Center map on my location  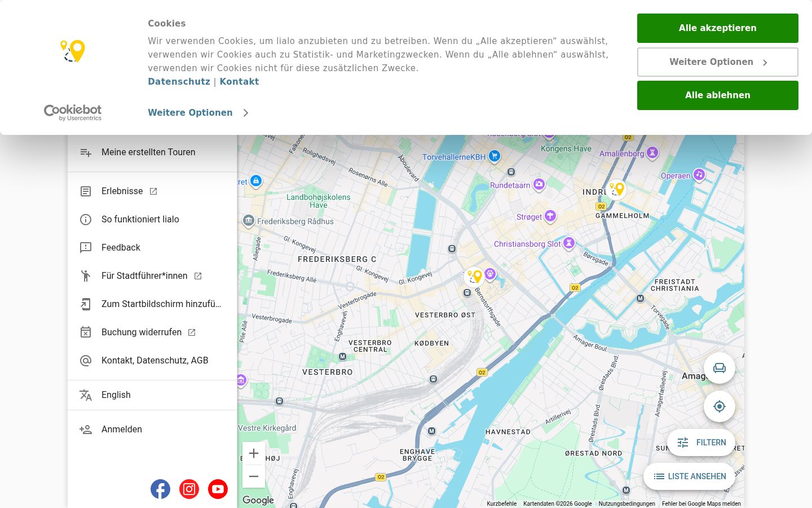tap(720, 406)
